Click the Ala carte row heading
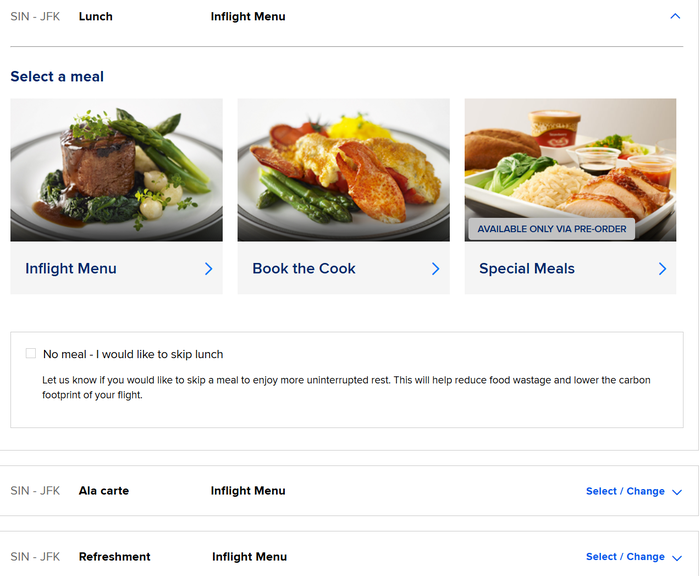 [104, 491]
